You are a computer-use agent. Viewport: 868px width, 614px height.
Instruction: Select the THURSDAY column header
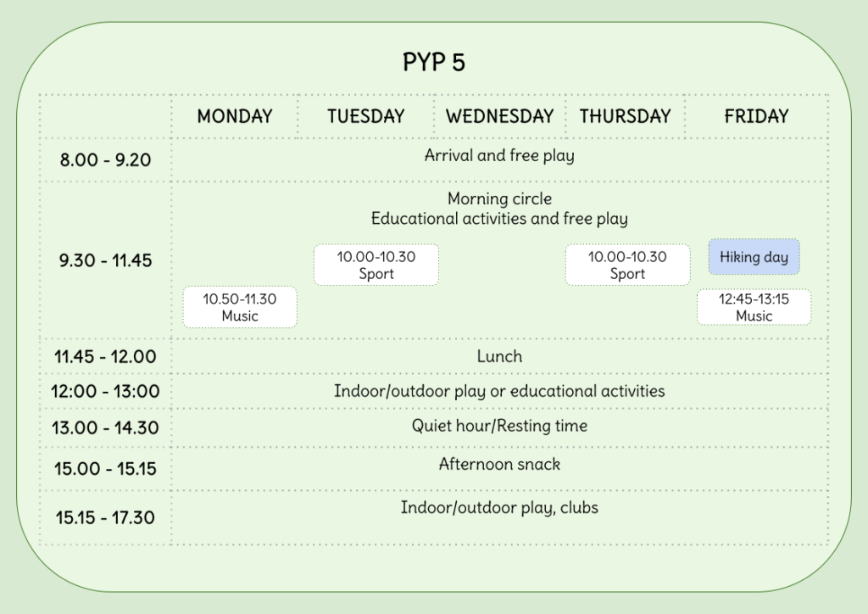coord(625,117)
